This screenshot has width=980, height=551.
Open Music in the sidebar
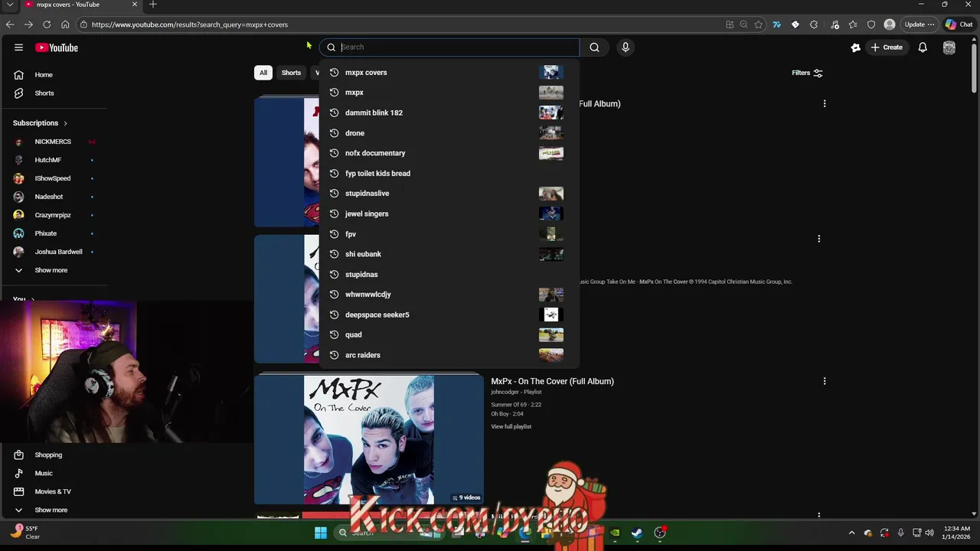(x=54, y=473)
